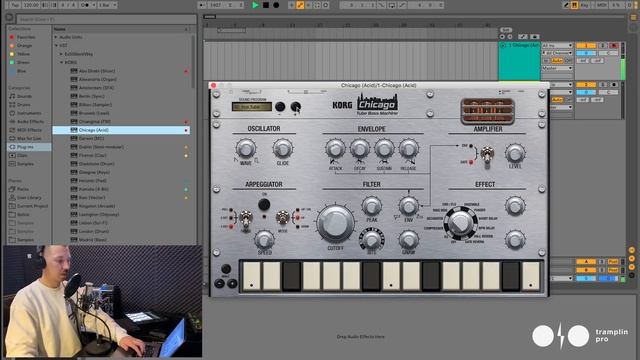Open Packs under Places
This screenshot has width=640, height=360.
tap(23, 189)
